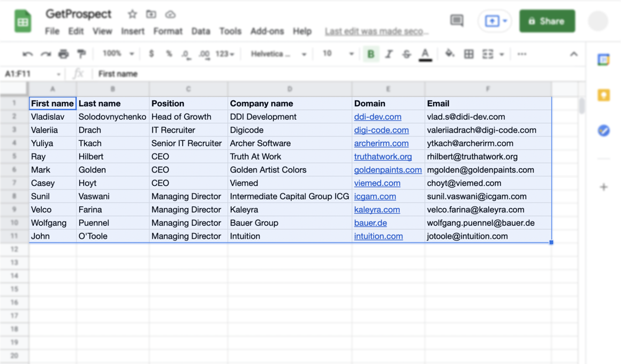Select column D header
This screenshot has height=364, width=621.
290,89
